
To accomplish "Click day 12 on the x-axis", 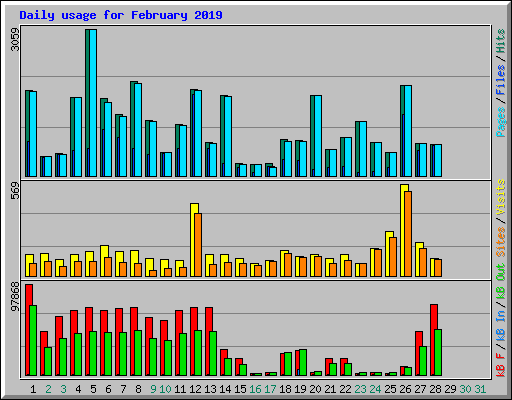I will pos(195,389).
